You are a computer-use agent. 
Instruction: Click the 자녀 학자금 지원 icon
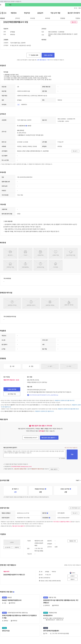pos(71,253)
